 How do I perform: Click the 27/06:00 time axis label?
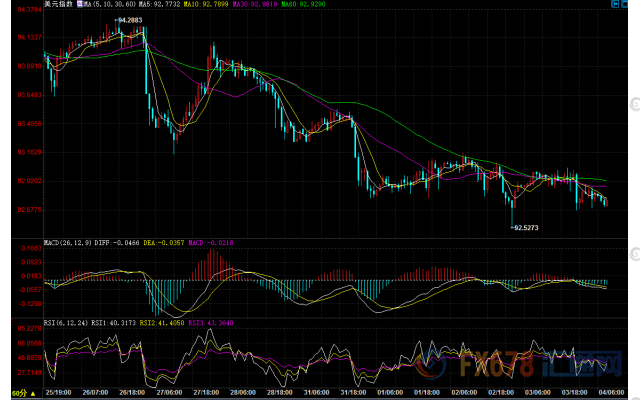coord(169,393)
